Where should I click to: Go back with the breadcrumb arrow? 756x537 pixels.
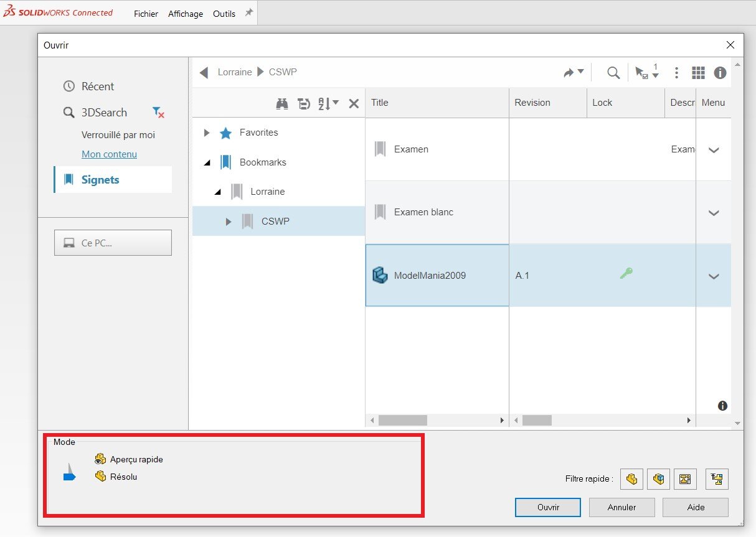[x=204, y=73]
